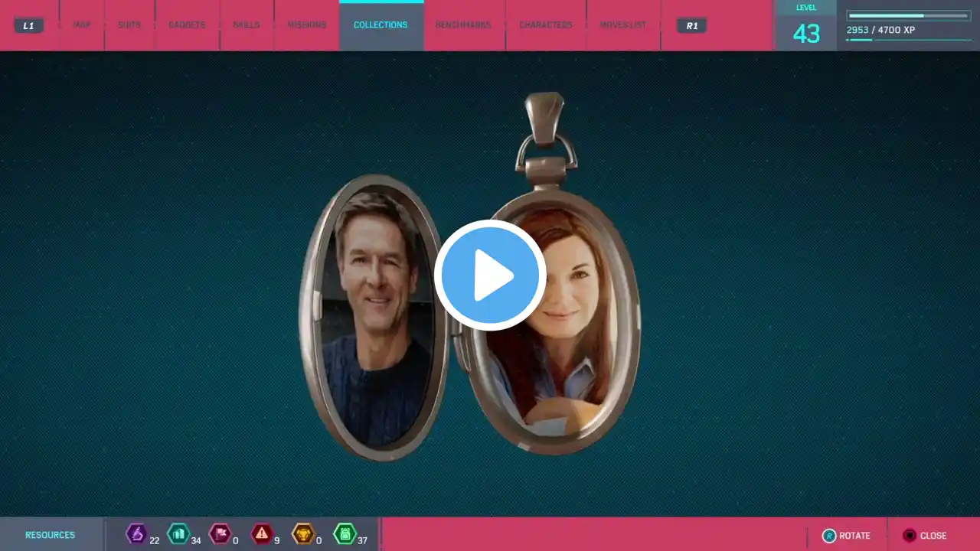Click the Resources label
The height and width of the screenshot is (551, 980).
pos(51,535)
